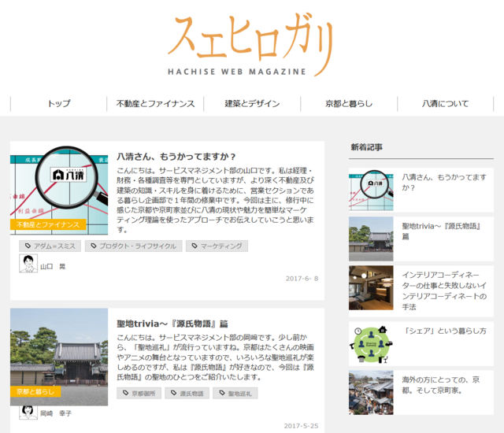504x433 pixels.
Task: Click the date 2017-5-25
Action: coord(301,426)
